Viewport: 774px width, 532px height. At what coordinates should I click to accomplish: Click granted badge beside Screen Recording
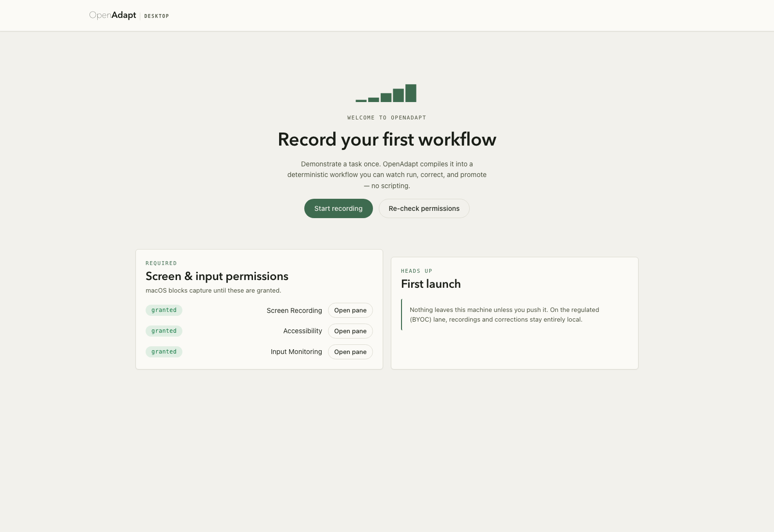164,310
